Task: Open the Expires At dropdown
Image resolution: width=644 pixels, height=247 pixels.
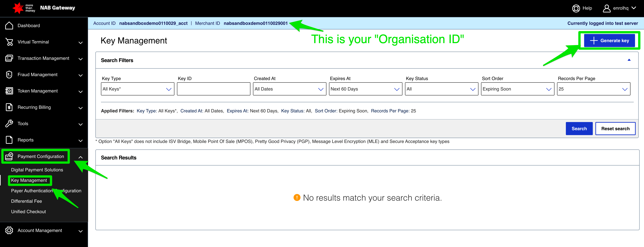Action: click(x=365, y=89)
